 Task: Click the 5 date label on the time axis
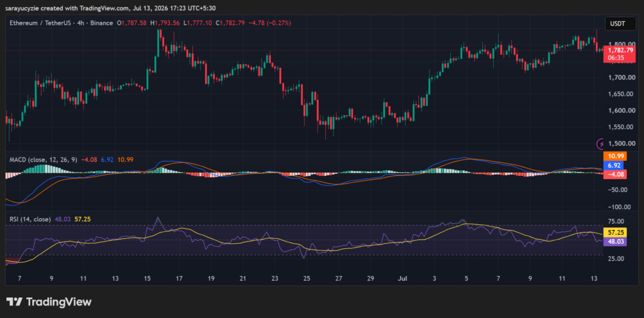pos(466,278)
